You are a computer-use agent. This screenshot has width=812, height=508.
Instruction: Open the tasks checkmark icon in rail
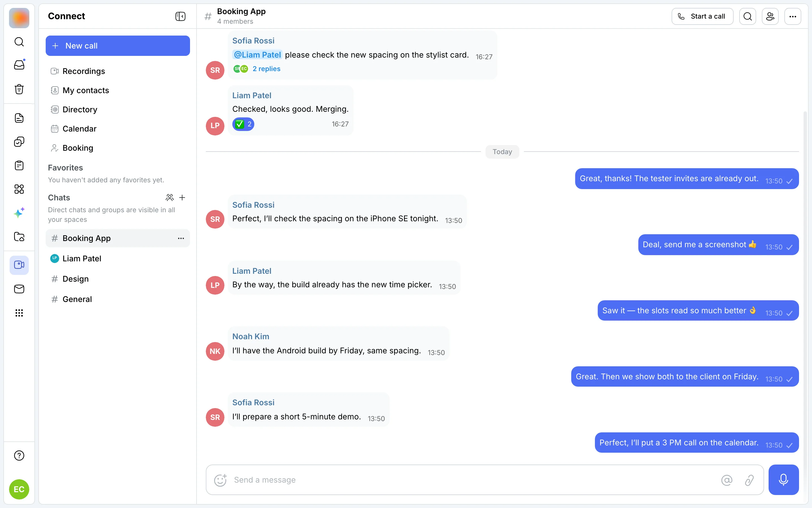pos(19,142)
